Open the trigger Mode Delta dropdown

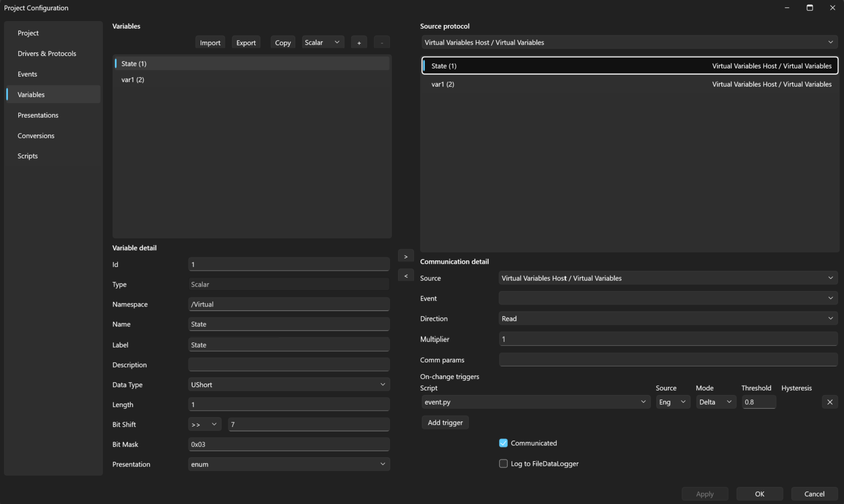pos(716,402)
